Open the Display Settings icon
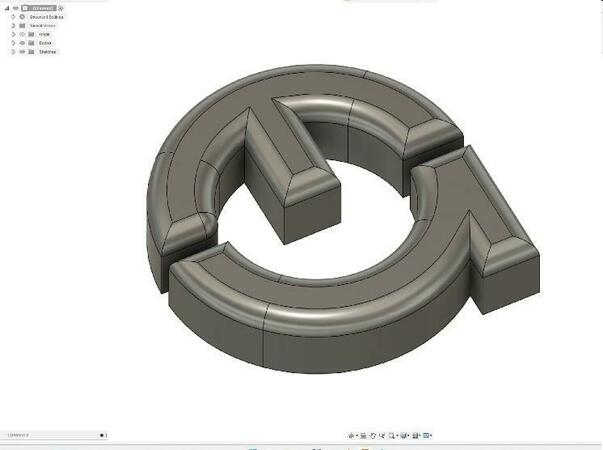Viewport: 603px width, 450px height. [x=403, y=435]
